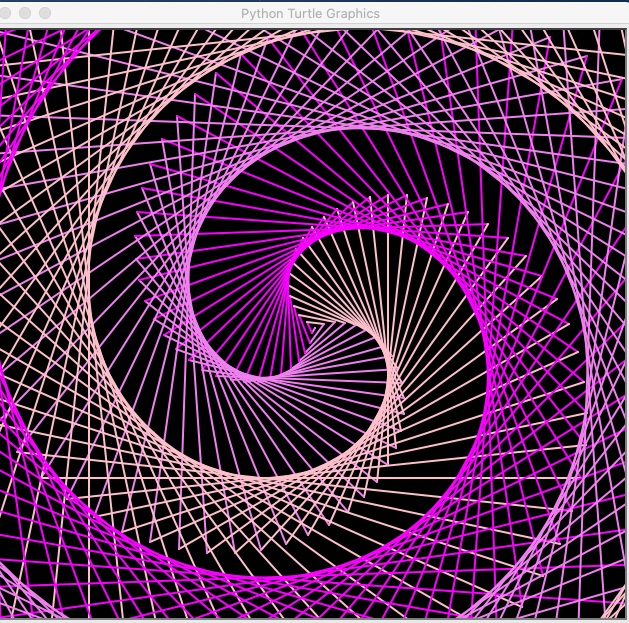Click the zoom window button in title bar
629x623 pixels.
[x=45, y=13]
